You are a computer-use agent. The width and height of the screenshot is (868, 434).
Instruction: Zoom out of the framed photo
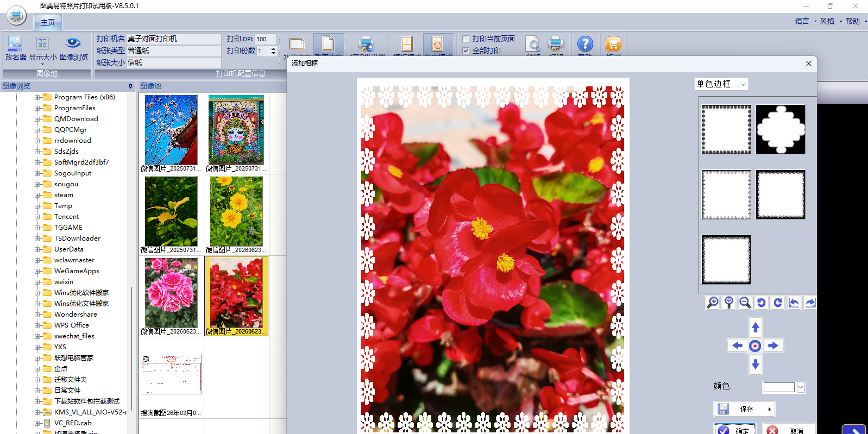(745, 303)
